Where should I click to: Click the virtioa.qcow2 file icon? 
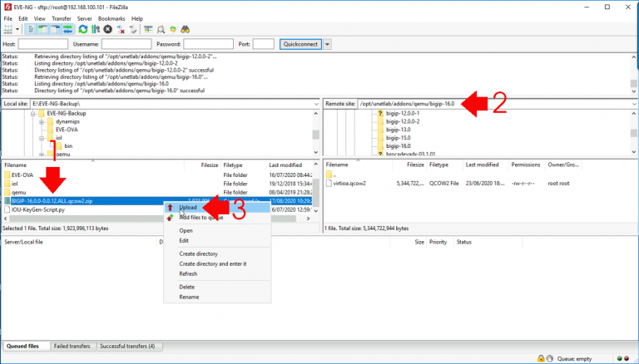click(x=329, y=183)
